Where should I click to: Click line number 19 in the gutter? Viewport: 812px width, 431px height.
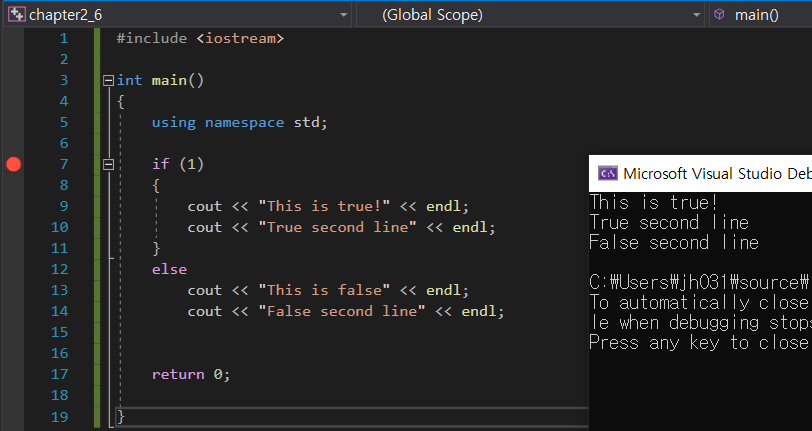coord(60,416)
